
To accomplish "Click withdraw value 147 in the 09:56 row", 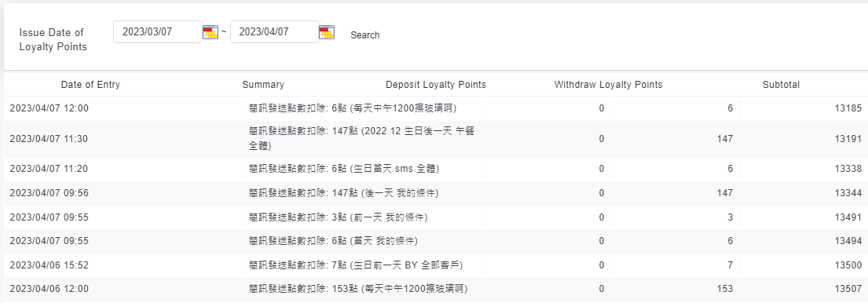I will [x=724, y=193].
